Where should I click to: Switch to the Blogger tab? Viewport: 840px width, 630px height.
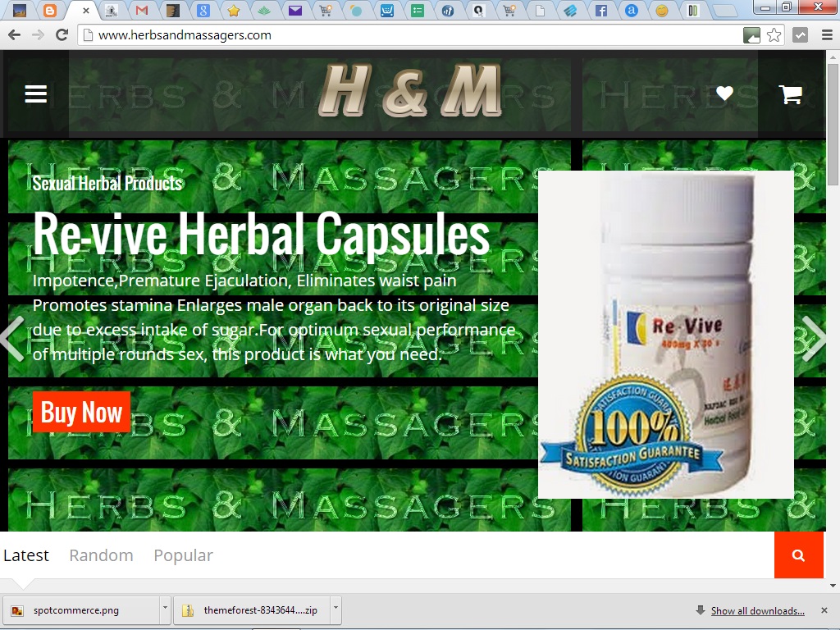[50, 10]
